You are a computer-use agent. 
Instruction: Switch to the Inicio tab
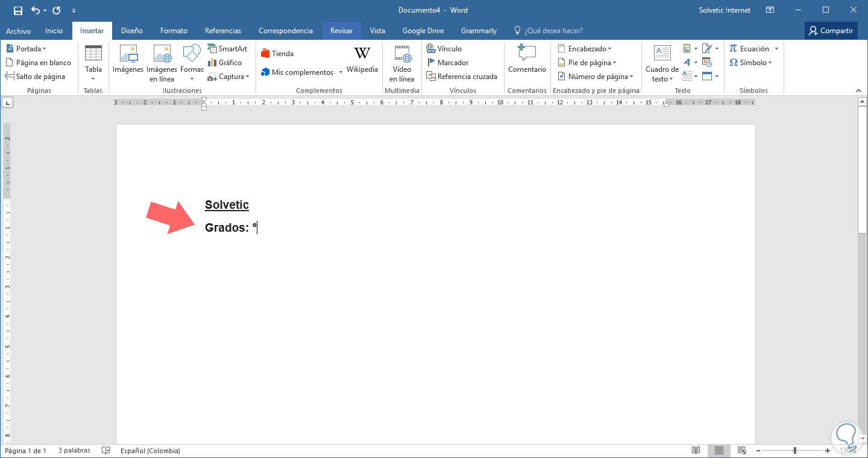[x=54, y=31]
